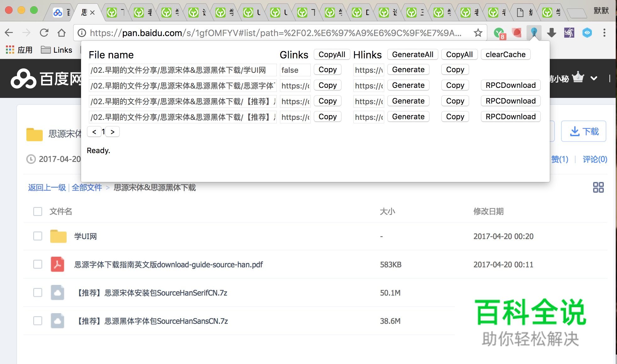The height and width of the screenshot is (364, 617).
Task: Click the clearCache button
Action: [505, 55]
